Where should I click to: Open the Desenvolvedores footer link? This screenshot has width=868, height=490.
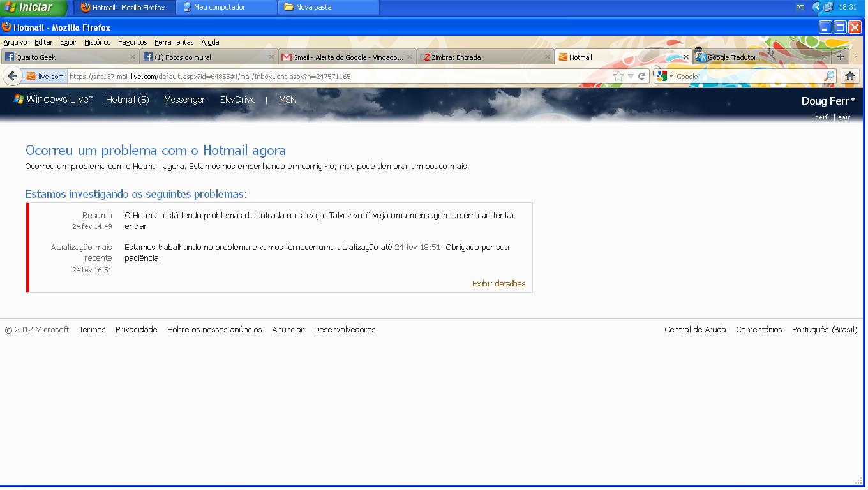(x=345, y=330)
